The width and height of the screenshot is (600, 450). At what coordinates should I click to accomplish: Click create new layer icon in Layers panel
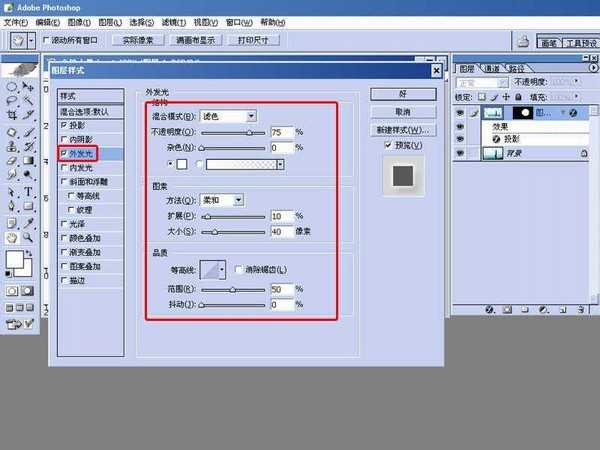(563, 309)
